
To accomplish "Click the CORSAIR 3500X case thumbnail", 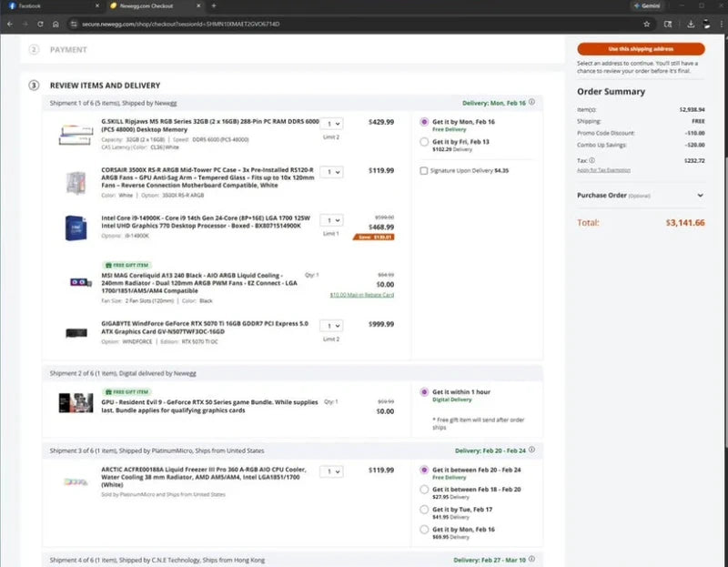I will (x=76, y=182).
